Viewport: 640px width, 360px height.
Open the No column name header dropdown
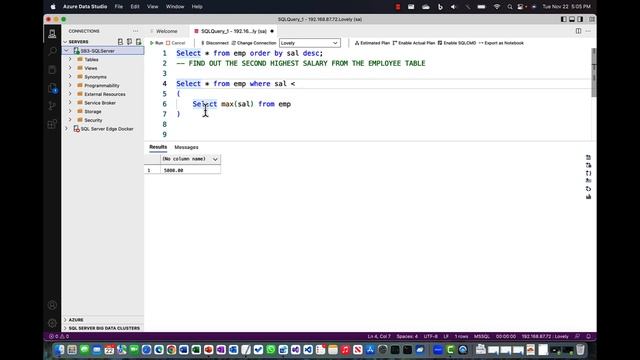click(x=215, y=159)
